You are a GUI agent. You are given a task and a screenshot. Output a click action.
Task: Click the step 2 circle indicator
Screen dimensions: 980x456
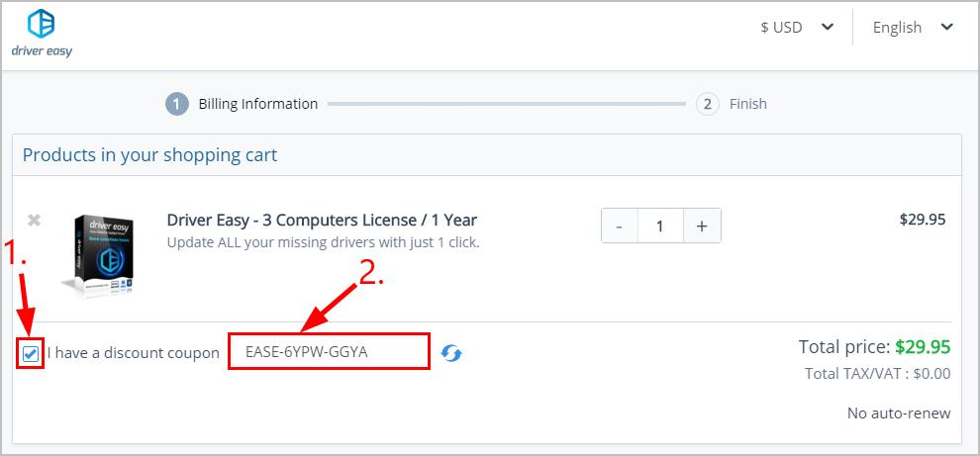tap(707, 104)
